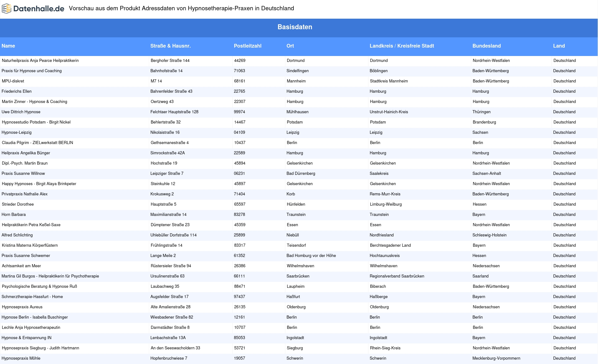
Task: Select Schmerztherapie-Hassfurt - Home
Action: pos(32,297)
